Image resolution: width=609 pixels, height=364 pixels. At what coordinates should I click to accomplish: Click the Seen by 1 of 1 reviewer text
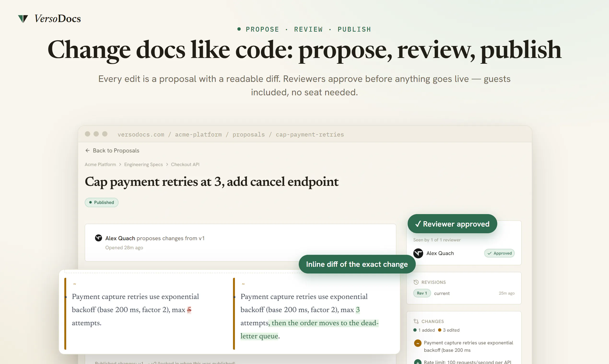pos(437,240)
